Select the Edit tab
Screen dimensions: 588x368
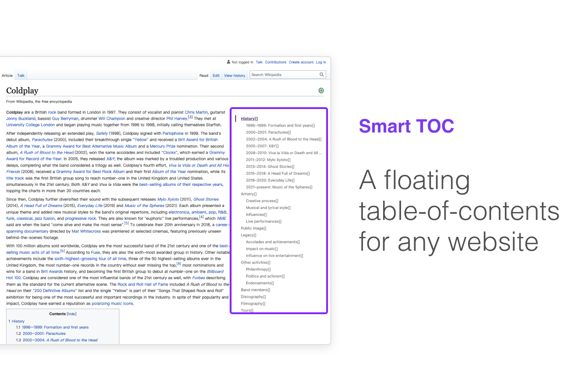click(216, 75)
